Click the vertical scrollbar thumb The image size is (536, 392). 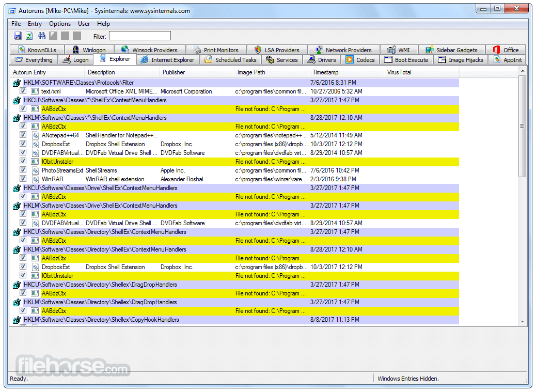pos(522,126)
